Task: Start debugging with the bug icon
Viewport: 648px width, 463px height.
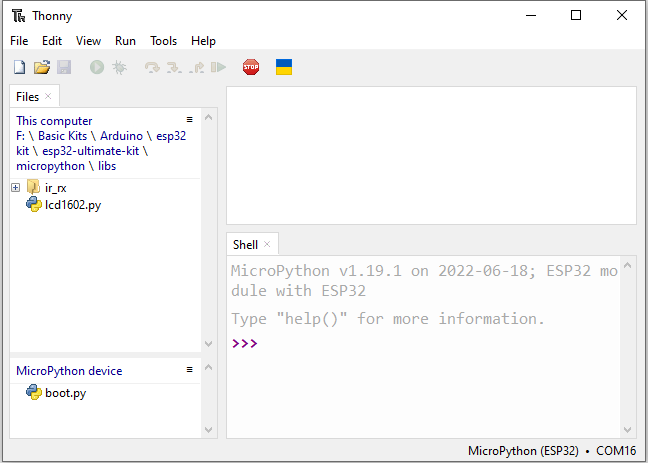Action: pyautogui.click(x=119, y=67)
